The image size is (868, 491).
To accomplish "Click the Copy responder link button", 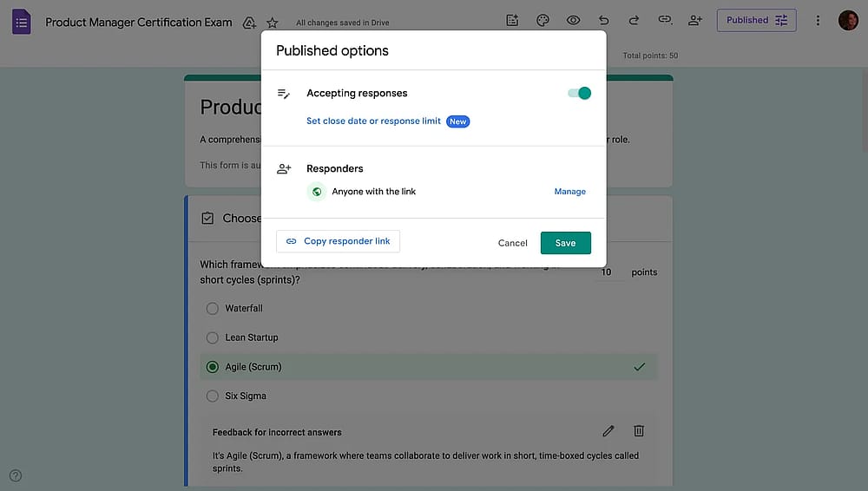I will click(x=338, y=241).
